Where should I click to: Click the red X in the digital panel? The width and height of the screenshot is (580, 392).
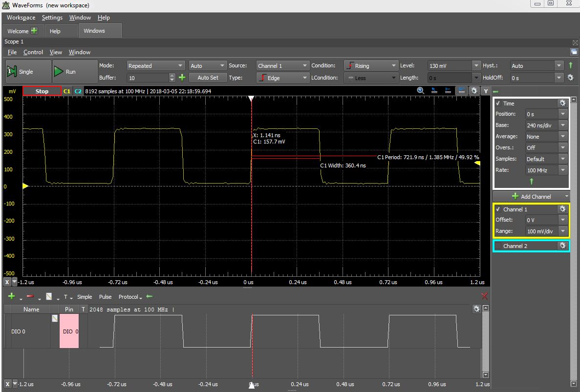click(484, 296)
